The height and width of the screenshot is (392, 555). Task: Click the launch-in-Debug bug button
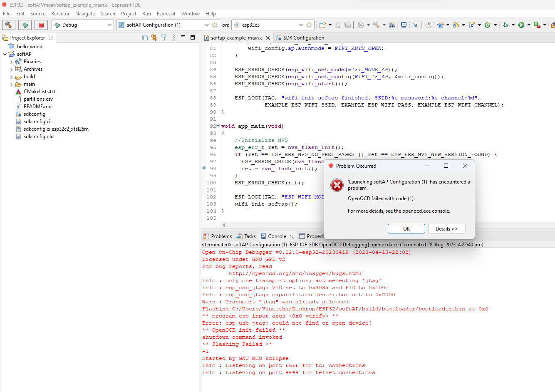coord(25,25)
